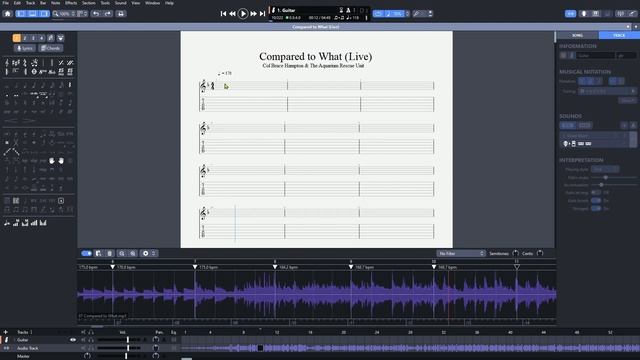Viewport: 640px width, 360px height.
Task: Click the sync point at bar 9
Action: [x=351, y=267]
